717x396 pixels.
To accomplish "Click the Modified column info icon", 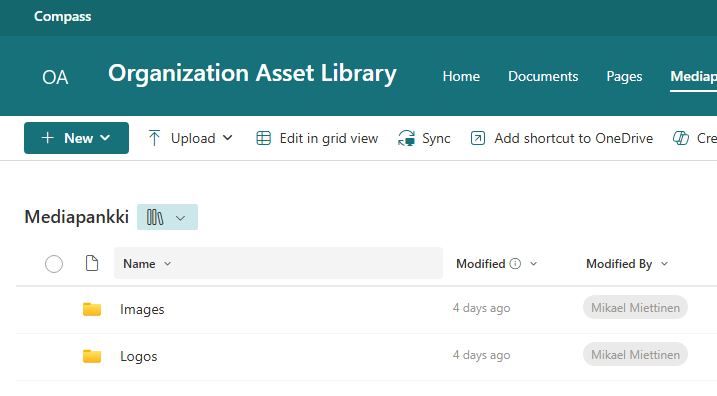I will point(515,264).
